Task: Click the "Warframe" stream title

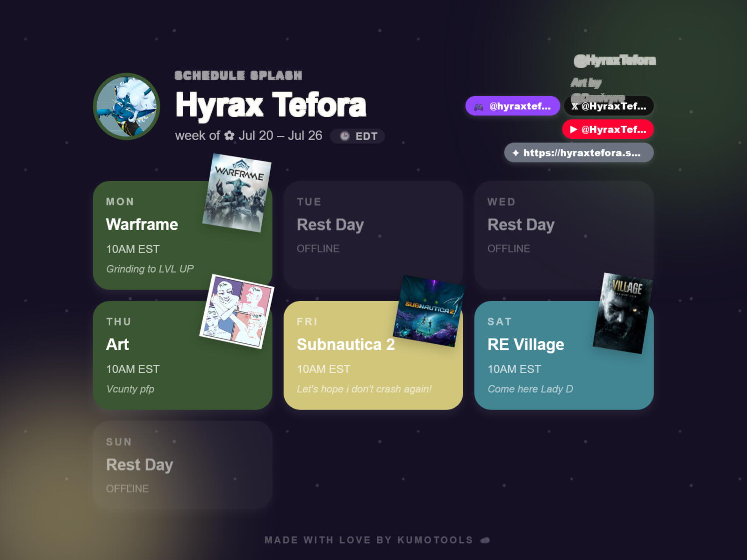Action: coord(142,225)
